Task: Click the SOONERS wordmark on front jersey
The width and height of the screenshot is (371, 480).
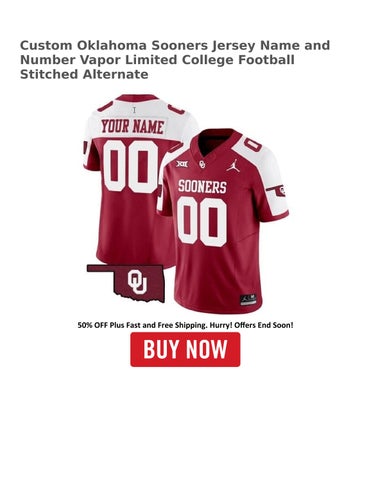Action: [x=202, y=186]
